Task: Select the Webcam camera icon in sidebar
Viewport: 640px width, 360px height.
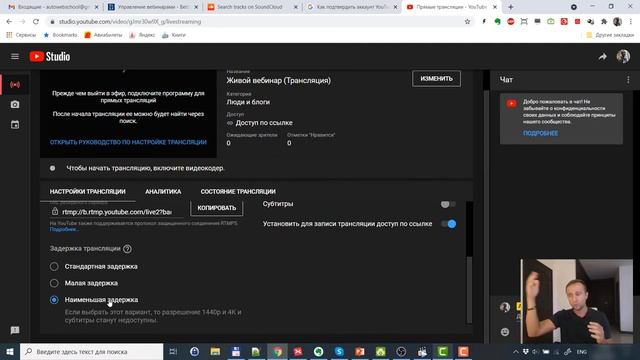Action: 15,104
